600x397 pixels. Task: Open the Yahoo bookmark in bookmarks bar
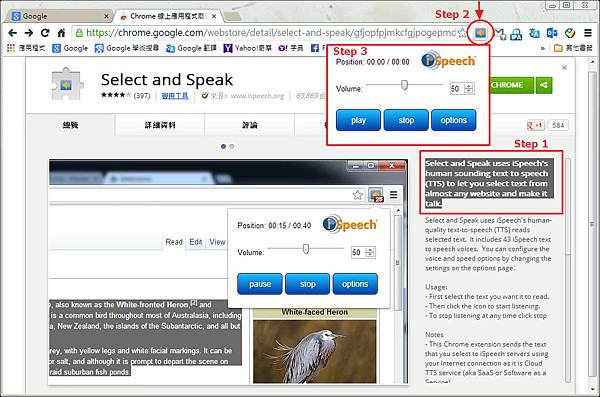point(248,48)
